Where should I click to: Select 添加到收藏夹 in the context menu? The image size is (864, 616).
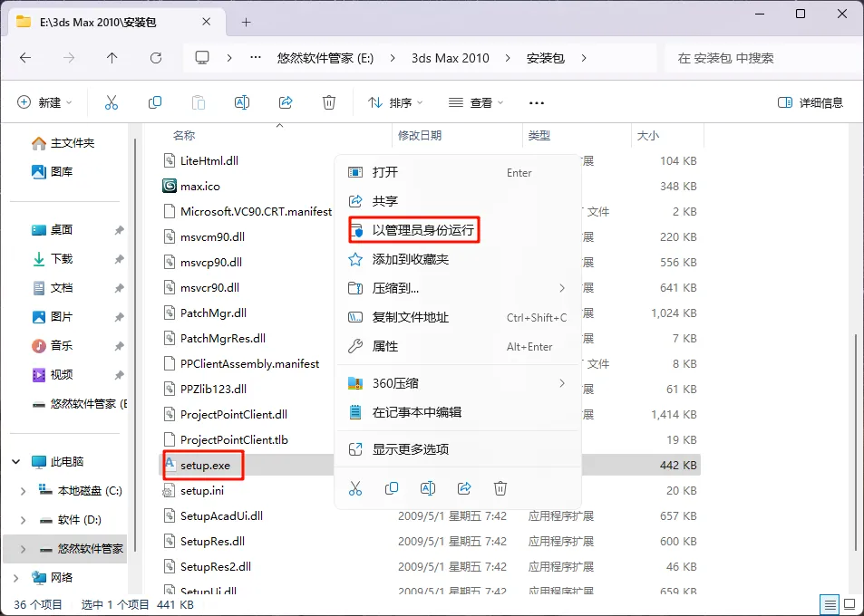(459, 259)
